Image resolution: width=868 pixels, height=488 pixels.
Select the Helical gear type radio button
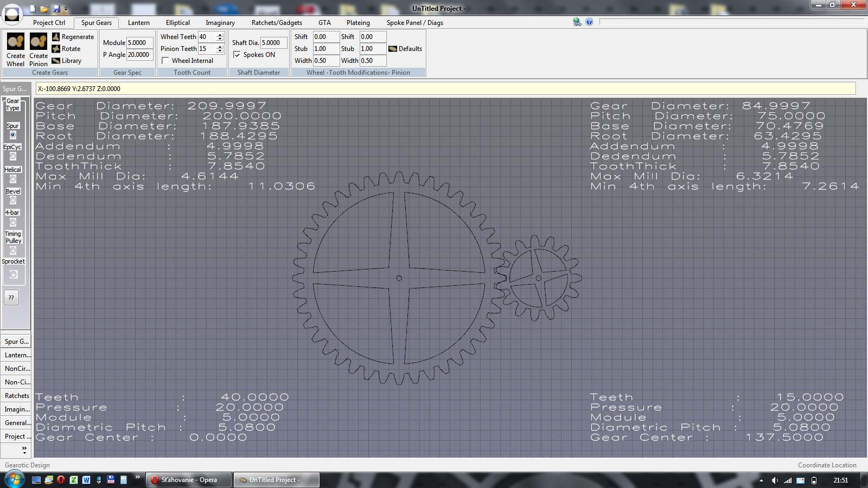[13, 179]
